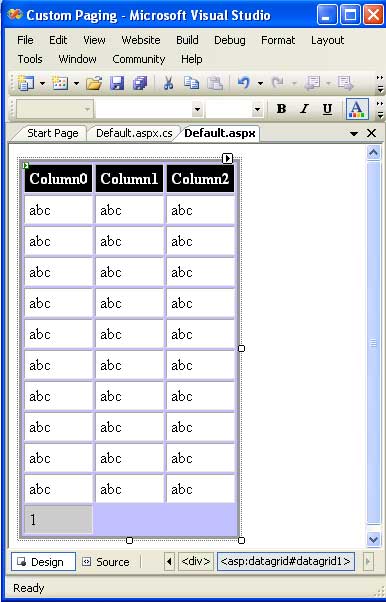Open the disabled block format combo box

55,109
